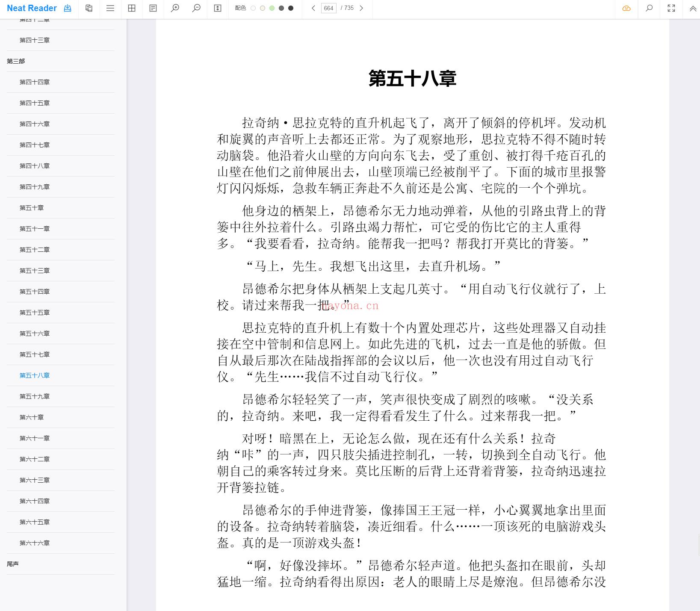The width and height of the screenshot is (700, 611).
Task: Select the white color theme swatch
Action: tap(253, 8)
